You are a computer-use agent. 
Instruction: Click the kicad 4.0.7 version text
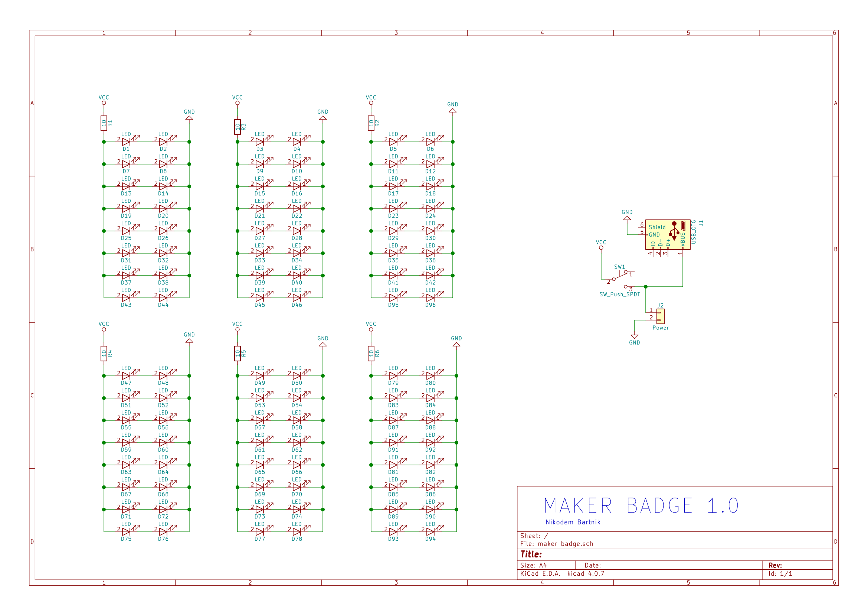pos(586,573)
